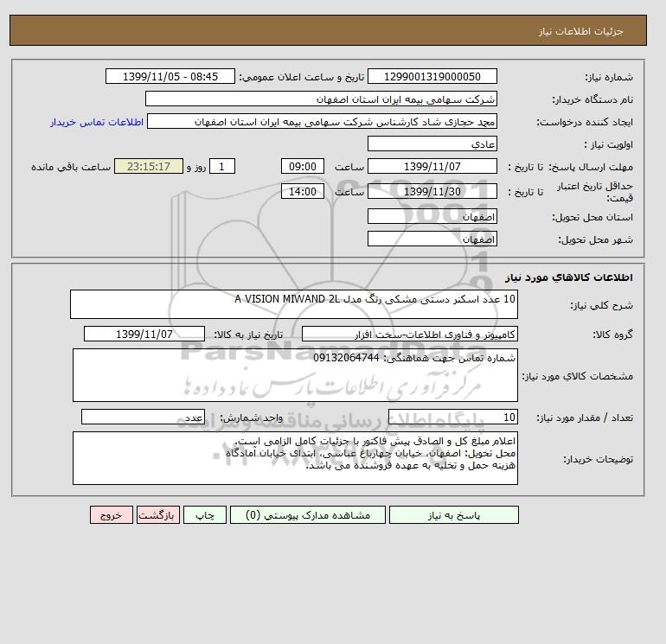Click the 'تاریخ نیاز به کالا:' label
Image resolution: width=666 pixels, height=644 pixels.
(248, 335)
